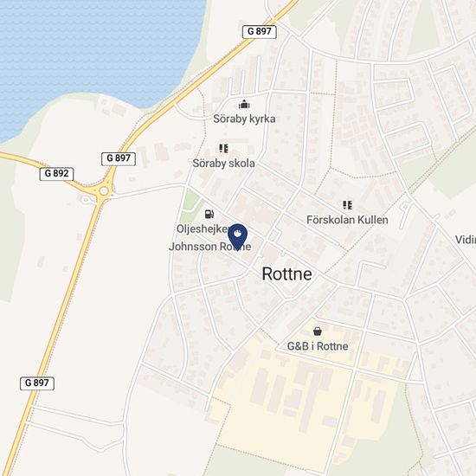Select the Söraby skola text label

coord(223,164)
